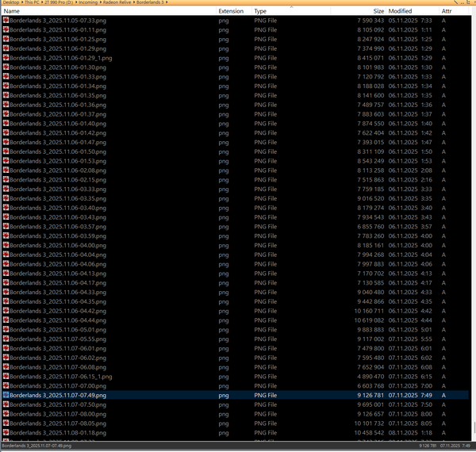Select file Borderlands 3_2025.11.06-01.33.png

(58, 77)
